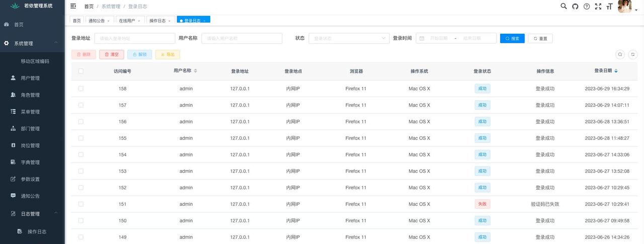The image size is (644, 244).
Task: Click the 部门管理 tree icon
Action: [13, 128]
